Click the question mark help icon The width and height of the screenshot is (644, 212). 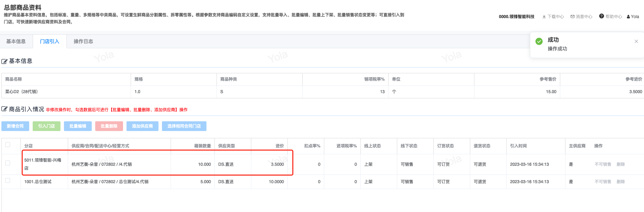coord(602,16)
